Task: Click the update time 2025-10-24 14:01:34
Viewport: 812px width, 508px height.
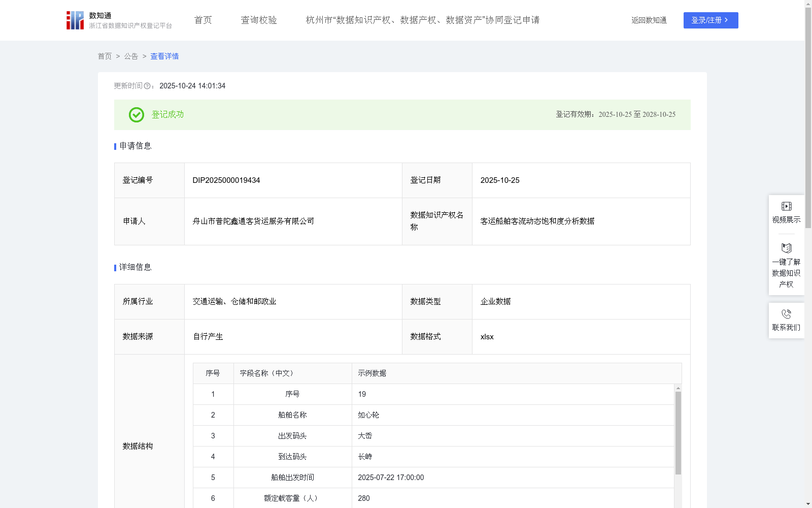Action: [x=192, y=86]
